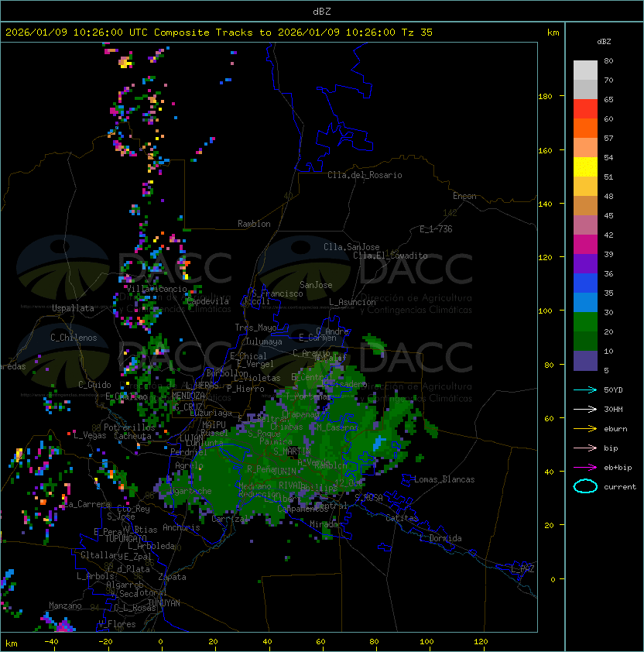
Task: Select the light gray 80 dBZ swatch
Action: [585, 70]
